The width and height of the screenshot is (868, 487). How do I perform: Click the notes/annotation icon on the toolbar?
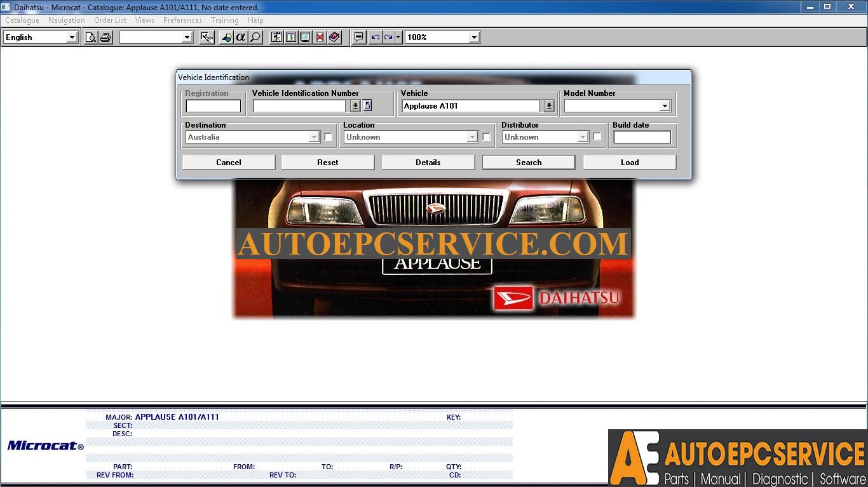pos(358,37)
